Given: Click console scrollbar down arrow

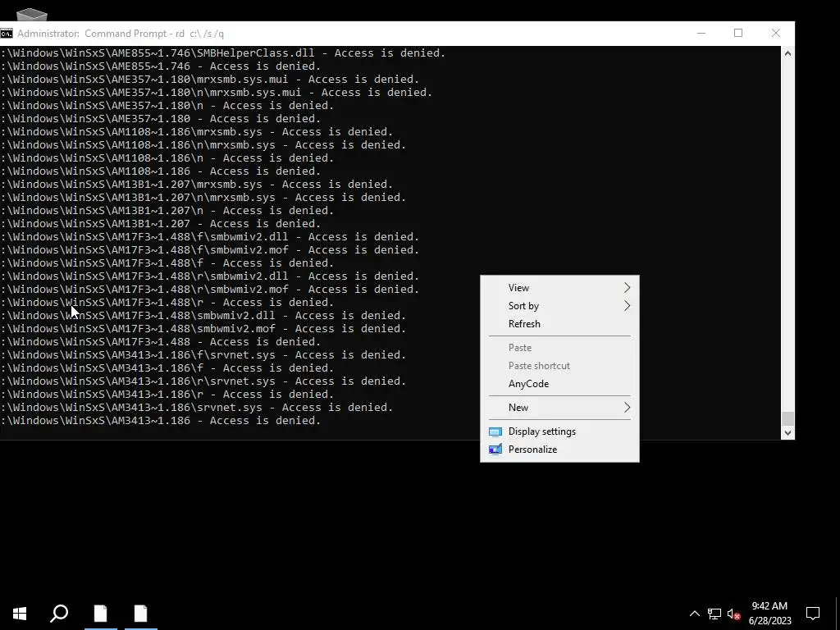Looking at the screenshot, I should 787,433.
